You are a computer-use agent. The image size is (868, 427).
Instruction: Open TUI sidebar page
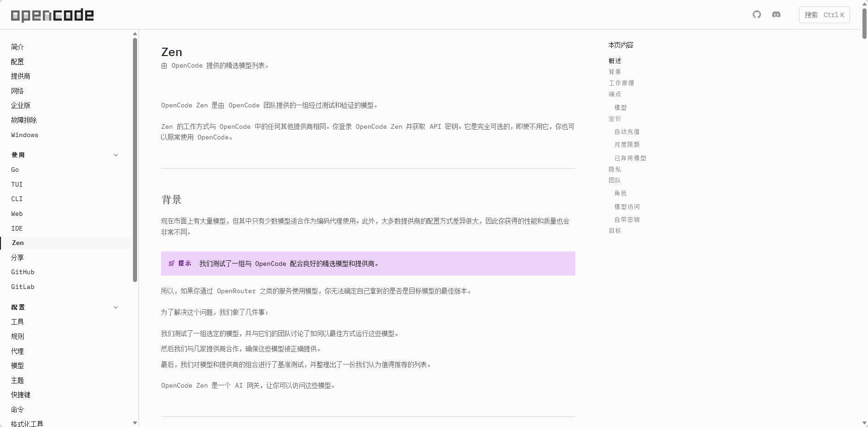17,184
